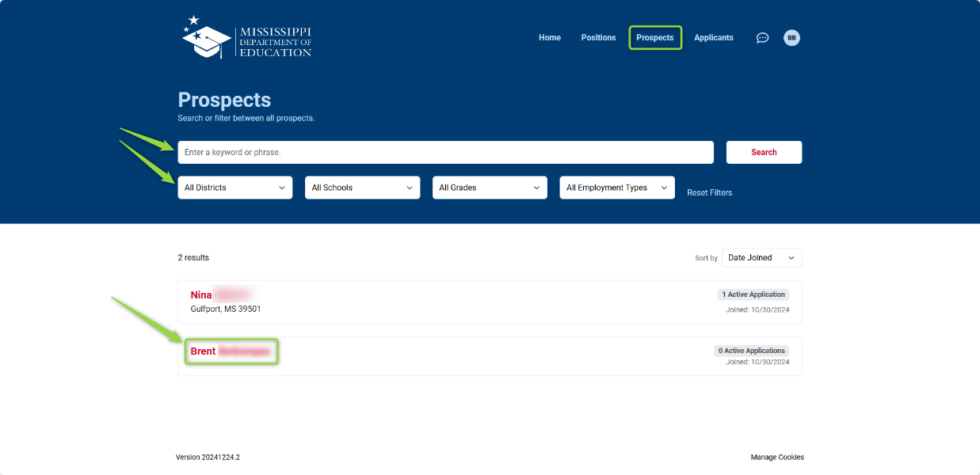Open Brent's prospect profile
The width and height of the screenshot is (980, 475).
pos(230,351)
